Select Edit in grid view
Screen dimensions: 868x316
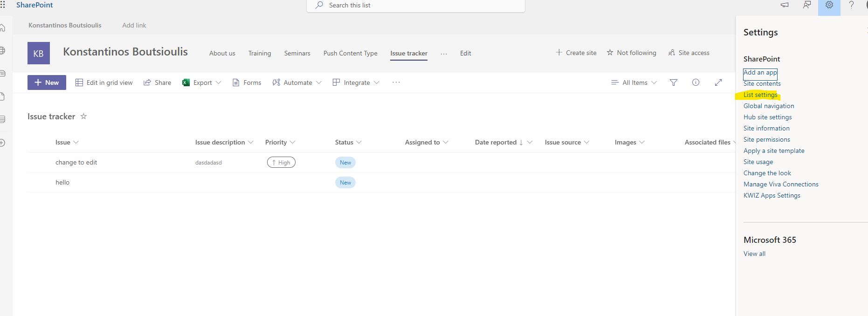104,82
